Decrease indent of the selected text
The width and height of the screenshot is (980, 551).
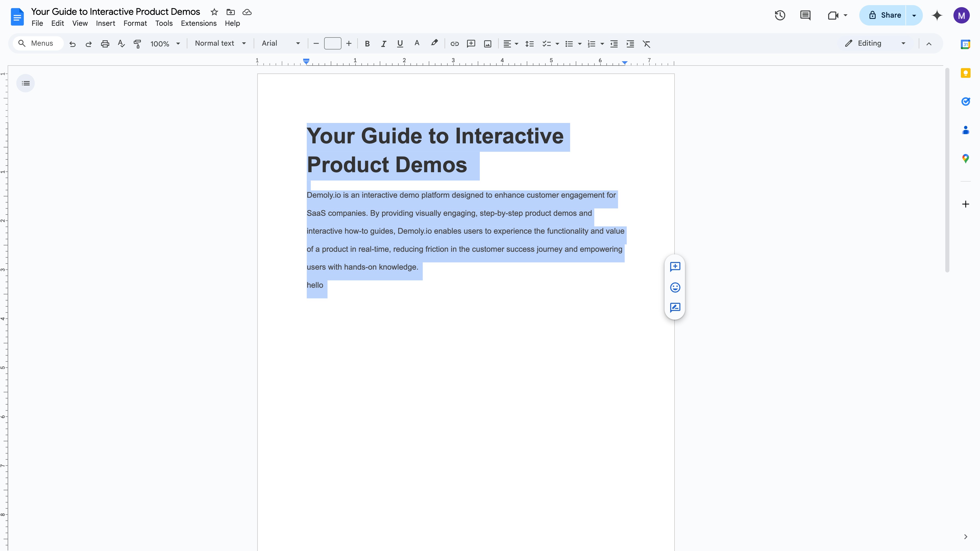(x=614, y=44)
